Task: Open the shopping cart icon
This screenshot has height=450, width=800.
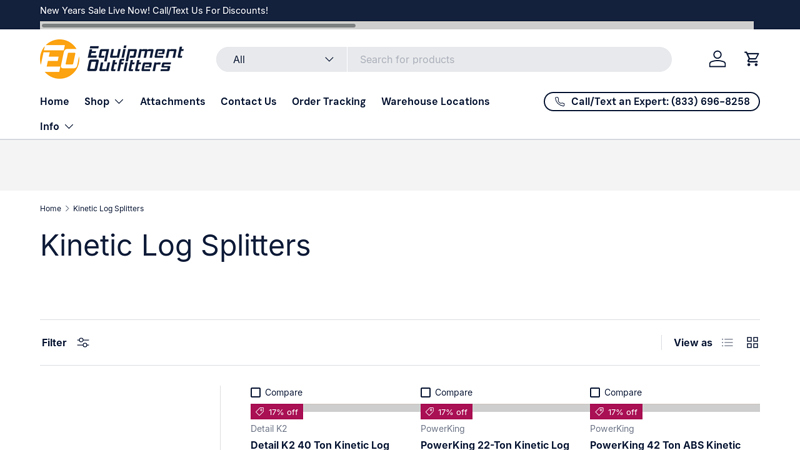Action: (x=752, y=59)
